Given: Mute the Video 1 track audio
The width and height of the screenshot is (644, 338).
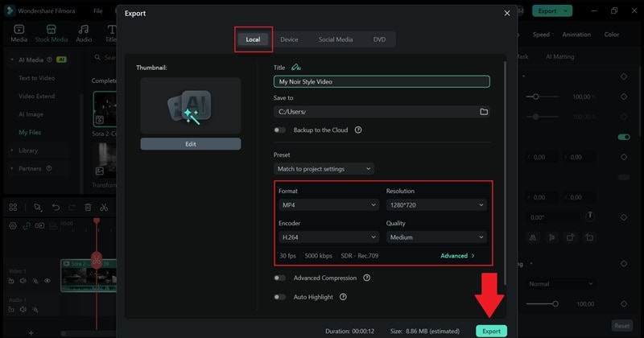Looking at the screenshot, I should [x=23, y=281].
